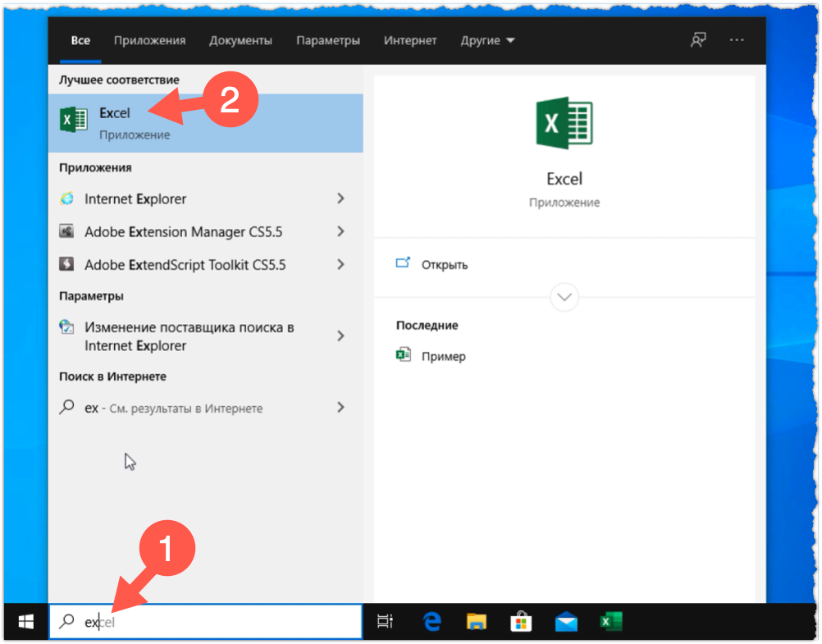Click the search provider settings icon
The image size is (822, 644).
coord(66,327)
